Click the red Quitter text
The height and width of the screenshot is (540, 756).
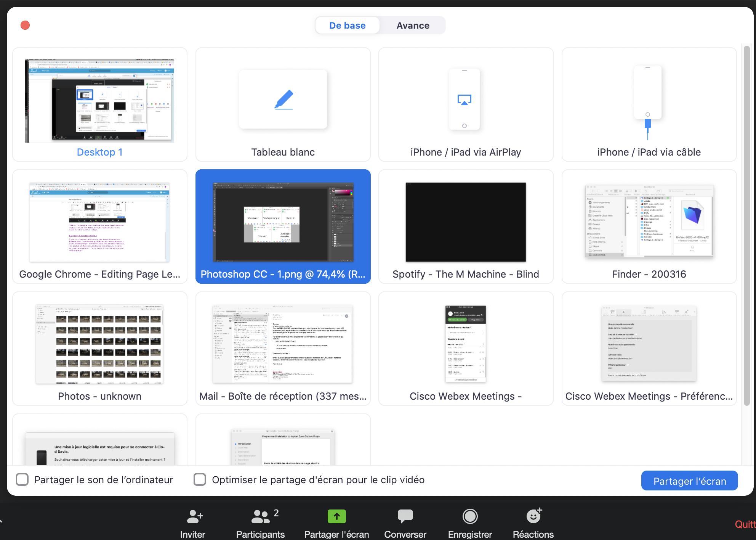[x=745, y=524]
